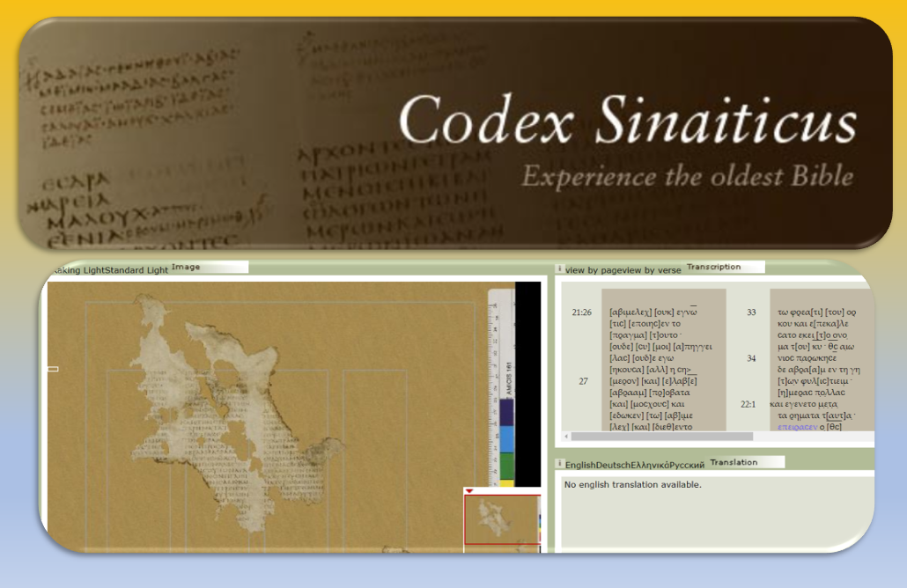Click the transcription line 'και εγενετο μετα'
The image size is (907, 588).
pos(803,404)
